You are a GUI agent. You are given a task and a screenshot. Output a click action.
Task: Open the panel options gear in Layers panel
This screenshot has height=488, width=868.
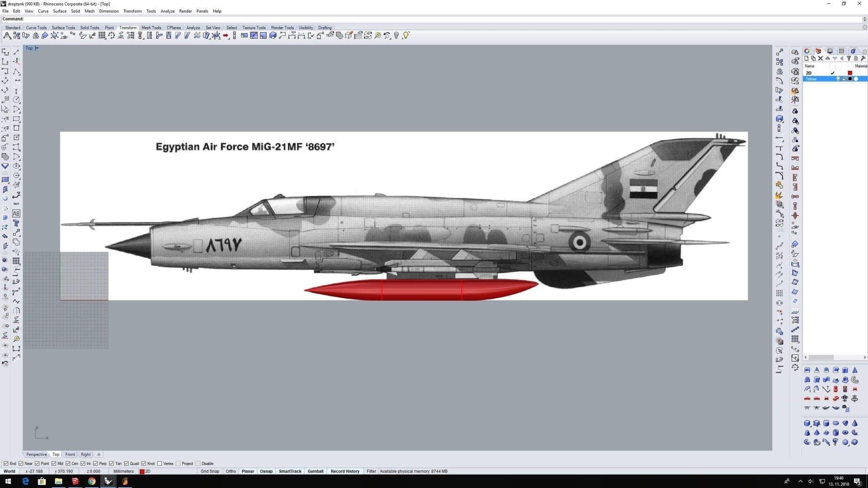(x=865, y=51)
